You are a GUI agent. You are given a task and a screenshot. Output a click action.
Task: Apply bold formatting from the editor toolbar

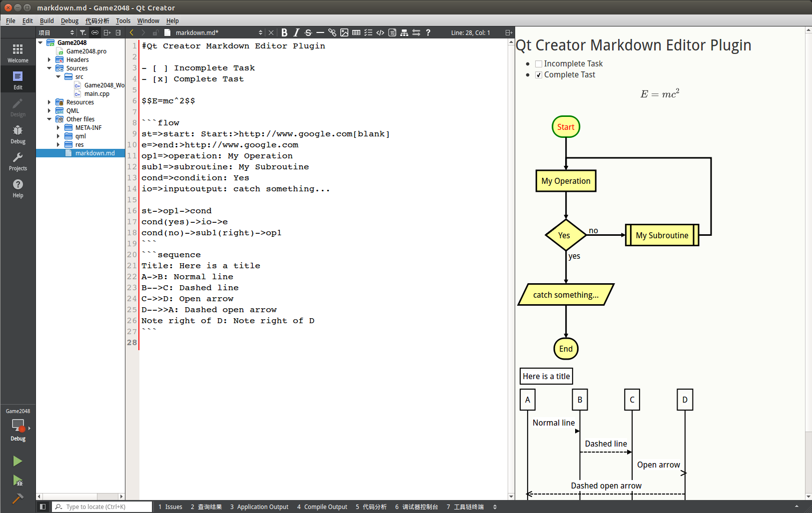pos(284,32)
